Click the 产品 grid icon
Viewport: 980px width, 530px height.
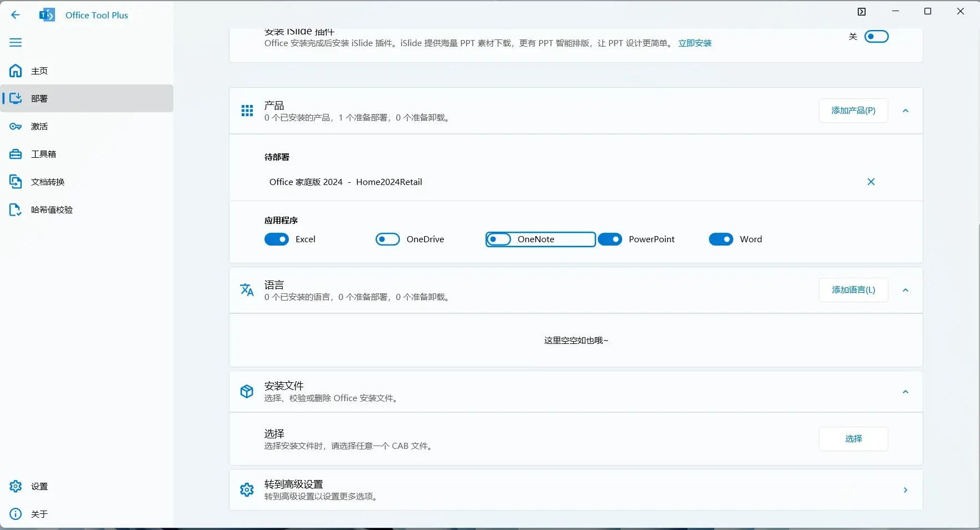[247, 111]
